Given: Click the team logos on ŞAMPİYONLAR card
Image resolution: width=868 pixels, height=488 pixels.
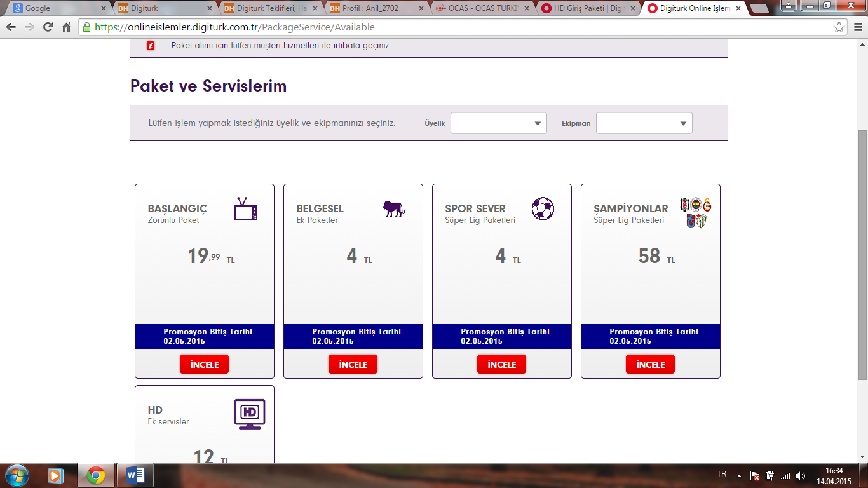Looking at the screenshot, I should (696, 213).
